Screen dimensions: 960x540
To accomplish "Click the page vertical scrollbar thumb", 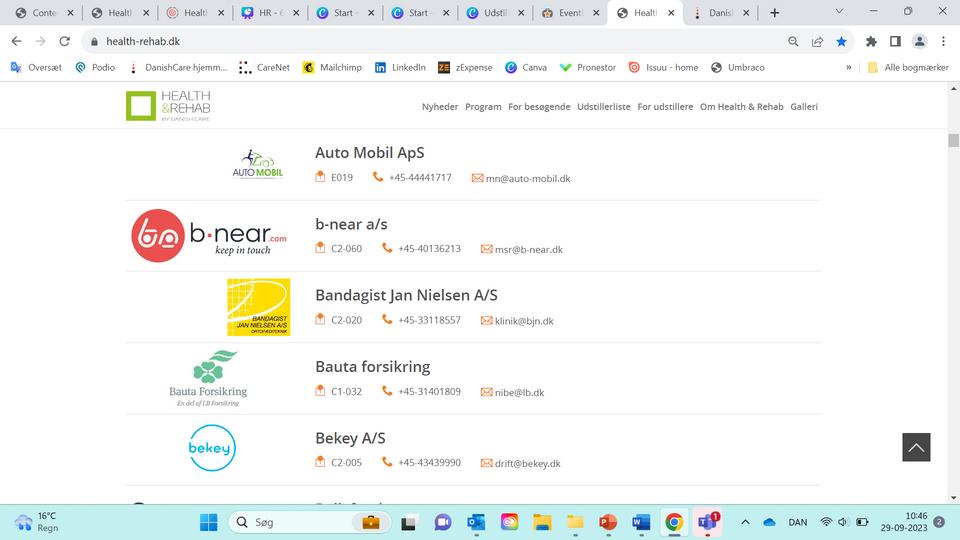I will click(953, 140).
